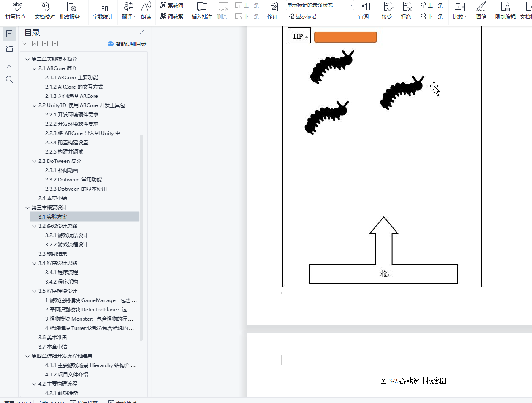Image resolution: width=532 pixels, height=403 pixels.
Task: Click the 图 3-2 游戏设计概念图 caption
Action: click(413, 381)
